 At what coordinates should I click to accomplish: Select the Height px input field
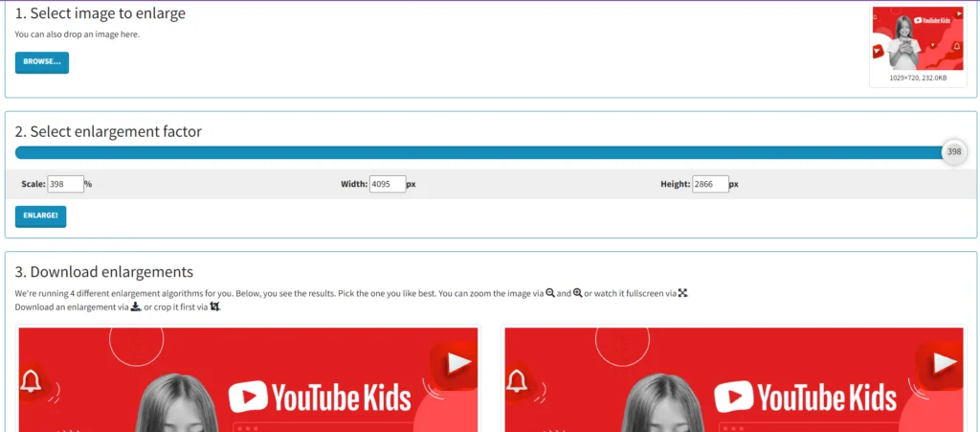coord(711,185)
